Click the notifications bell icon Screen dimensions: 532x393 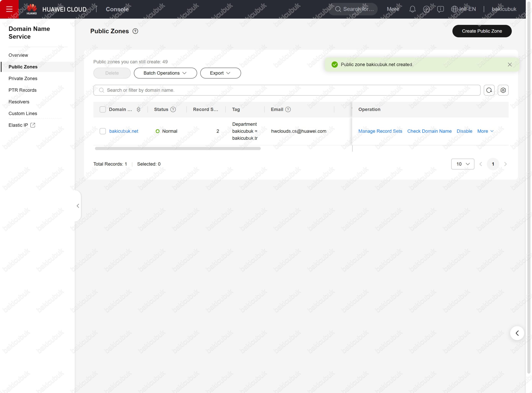tap(412, 9)
